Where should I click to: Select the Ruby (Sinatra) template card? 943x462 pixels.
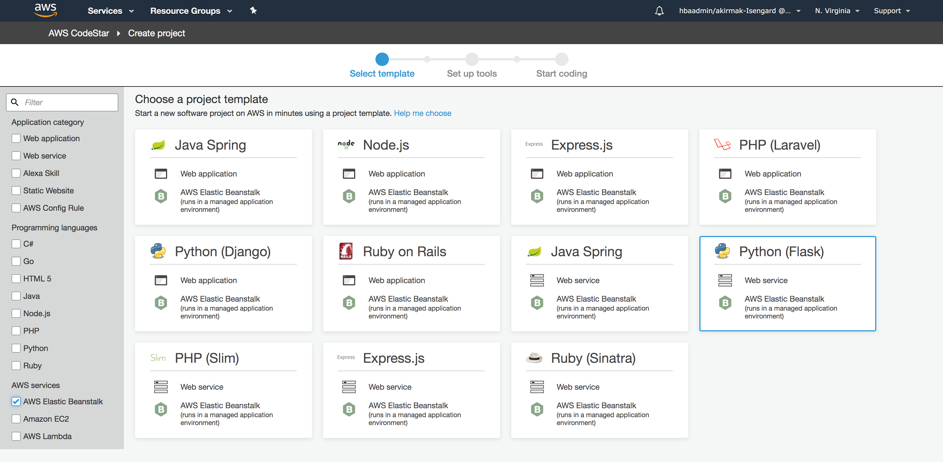pyautogui.click(x=600, y=390)
